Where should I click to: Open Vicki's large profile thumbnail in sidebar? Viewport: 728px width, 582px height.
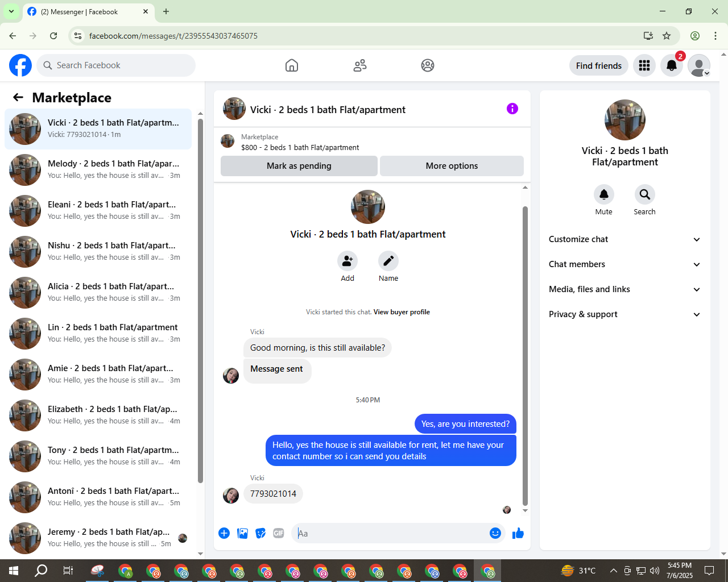[x=625, y=120]
